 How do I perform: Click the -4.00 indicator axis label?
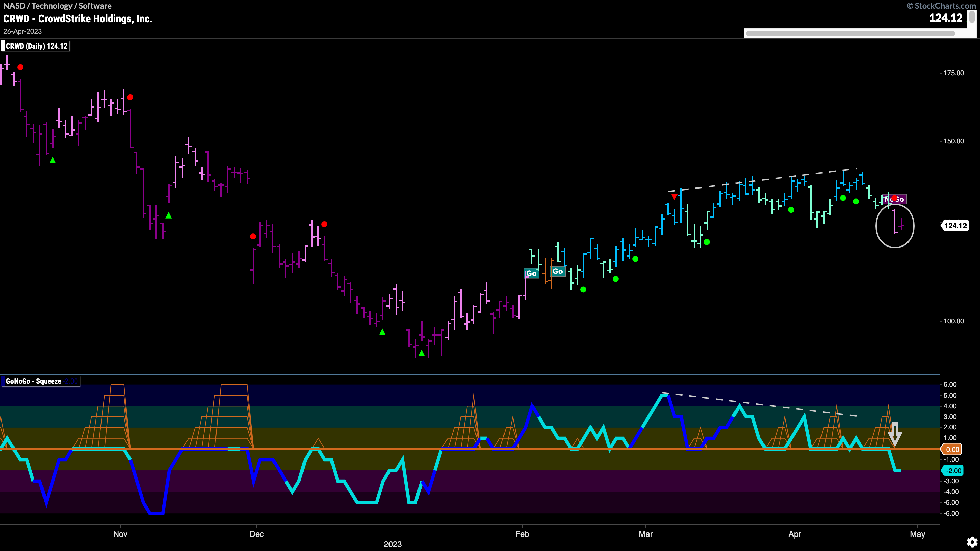[951, 492]
